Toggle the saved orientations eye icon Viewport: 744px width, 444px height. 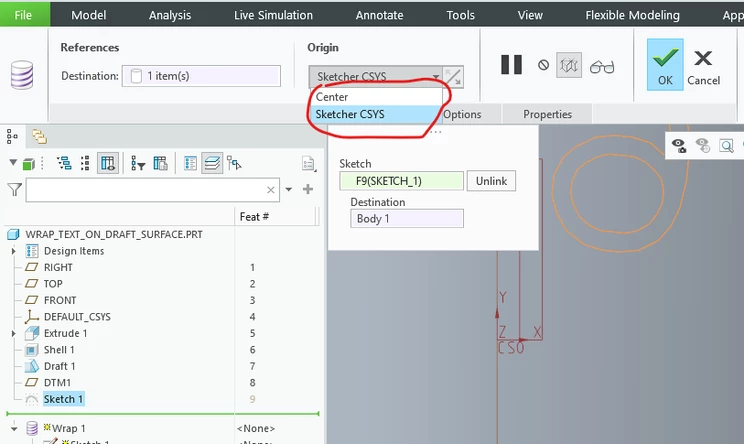coord(679,145)
